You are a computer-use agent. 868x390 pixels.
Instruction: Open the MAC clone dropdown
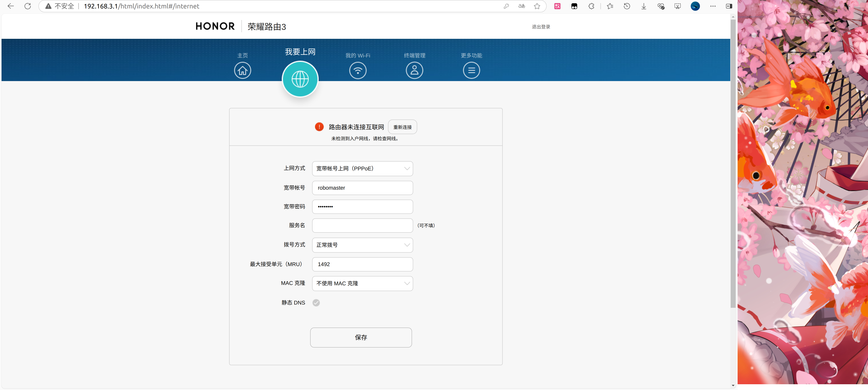(x=362, y=284)
